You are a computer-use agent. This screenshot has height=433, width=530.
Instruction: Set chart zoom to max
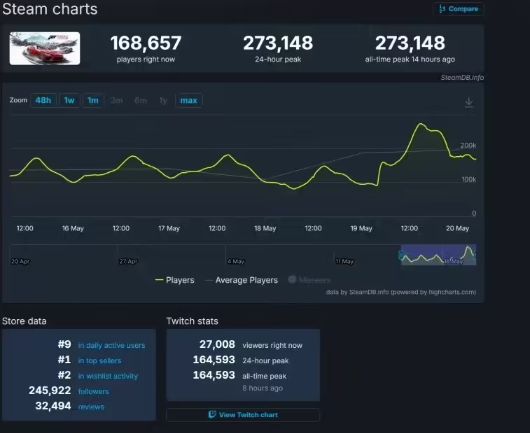(x=189, y=100)
